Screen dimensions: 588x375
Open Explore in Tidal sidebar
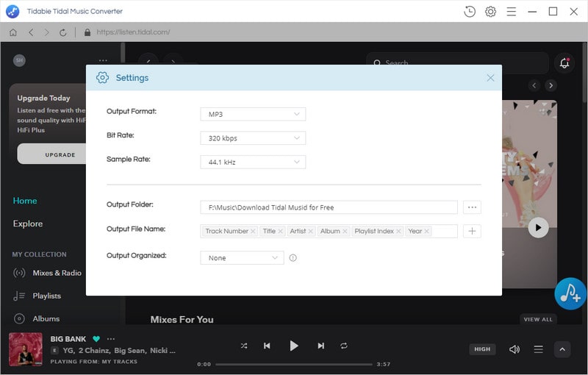(x=28, y=224)
